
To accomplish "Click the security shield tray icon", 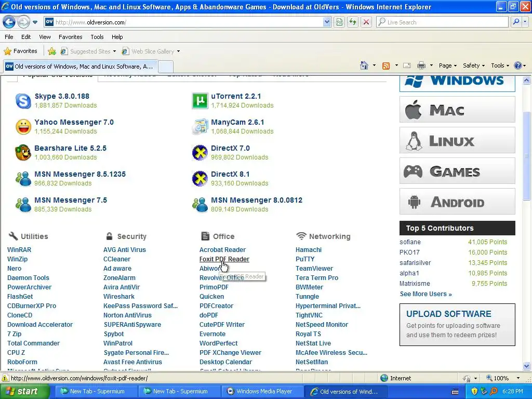I will (x=474, y=392).
